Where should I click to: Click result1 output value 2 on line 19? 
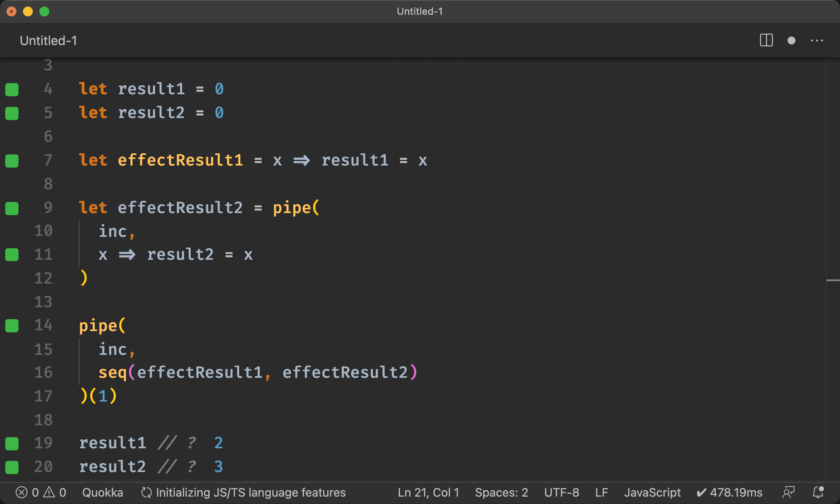(x=219, y=443)
